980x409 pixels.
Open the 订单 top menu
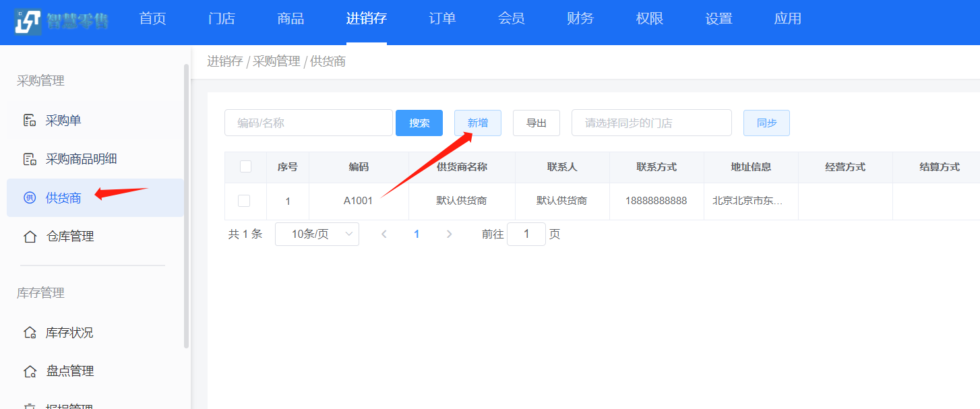[x=442, y=19]
